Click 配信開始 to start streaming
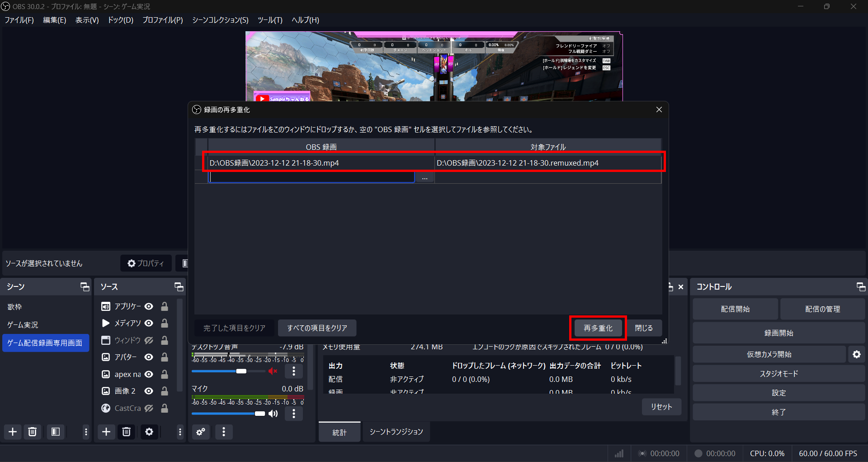This screenshot has width=868, height=462. coord(735,309)
